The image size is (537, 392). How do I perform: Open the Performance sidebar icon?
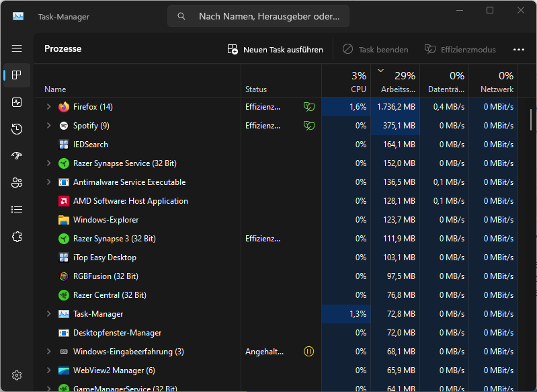tap(17, 102)
